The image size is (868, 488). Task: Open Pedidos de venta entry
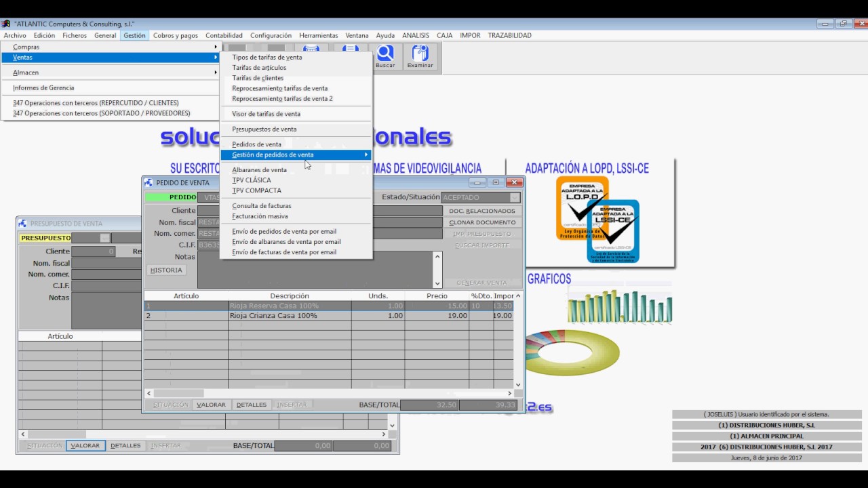[296, 144]
